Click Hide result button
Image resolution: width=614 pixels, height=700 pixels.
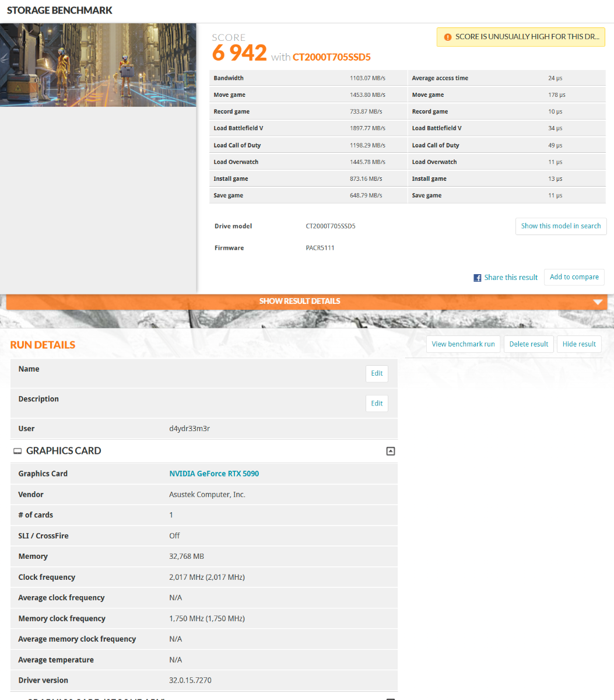pyautogui.click(x=579, y=344)
